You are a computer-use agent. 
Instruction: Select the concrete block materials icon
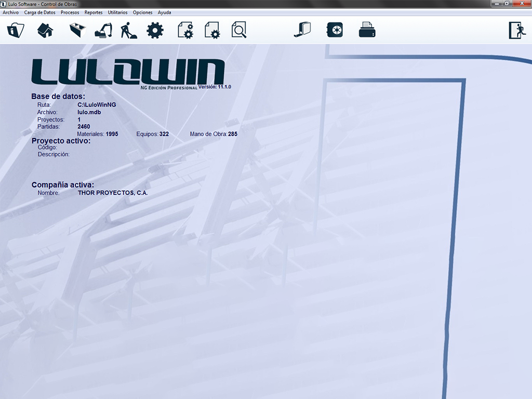coord(77,30)
